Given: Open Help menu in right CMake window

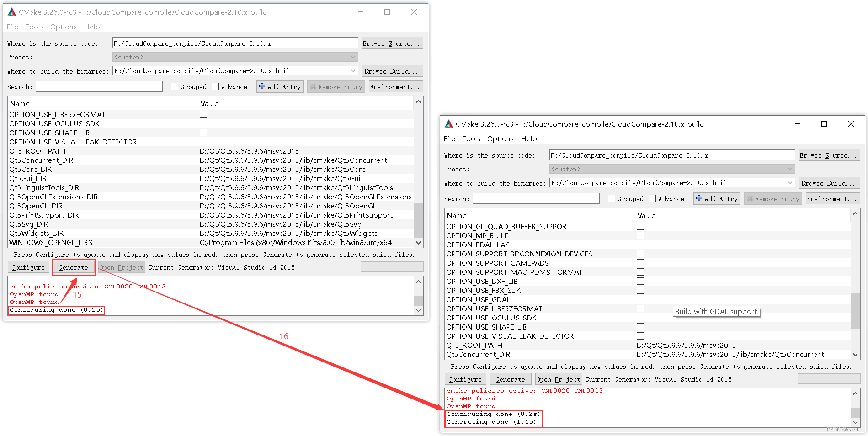Looking at the screenshot, I should click(529, 139).
